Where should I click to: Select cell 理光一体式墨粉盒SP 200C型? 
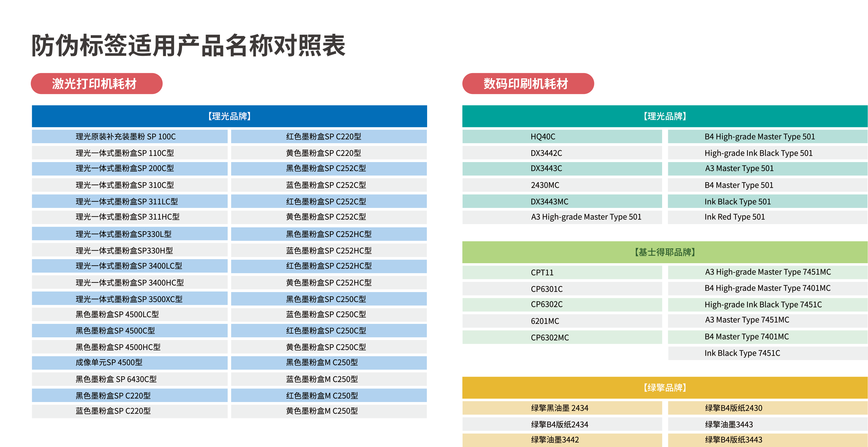(x=130, y=169)
